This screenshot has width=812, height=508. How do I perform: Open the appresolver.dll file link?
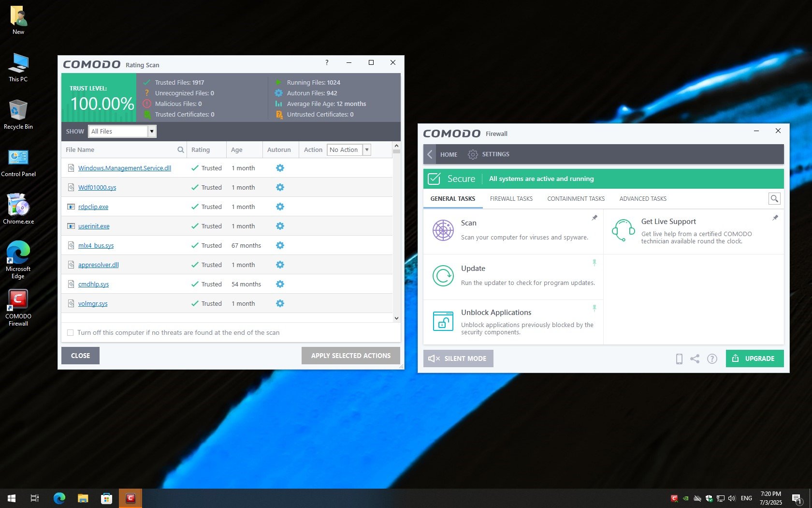click(99, 265)
